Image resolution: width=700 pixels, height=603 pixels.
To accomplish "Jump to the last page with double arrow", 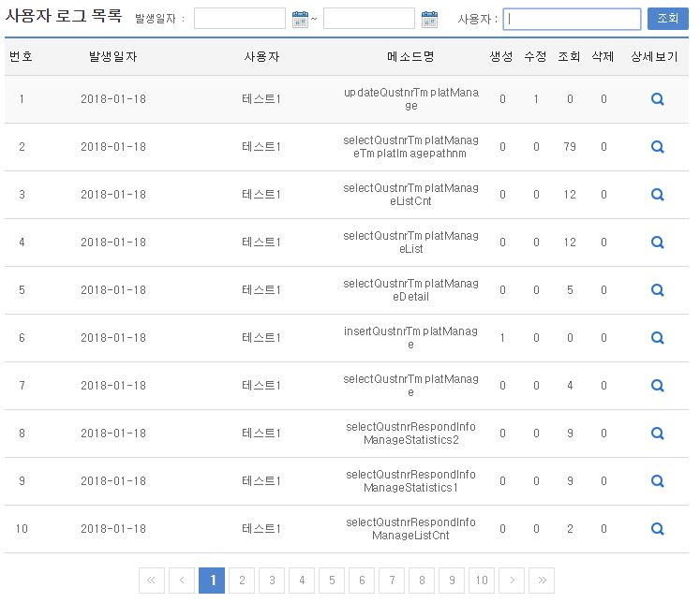I will (x=542, y=581).
